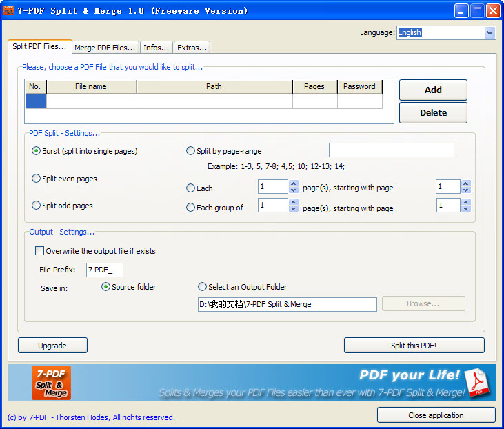This screenshot has height=429, width=504.
Task: Open the Extras tab
Action: click(x=191, y=48)
